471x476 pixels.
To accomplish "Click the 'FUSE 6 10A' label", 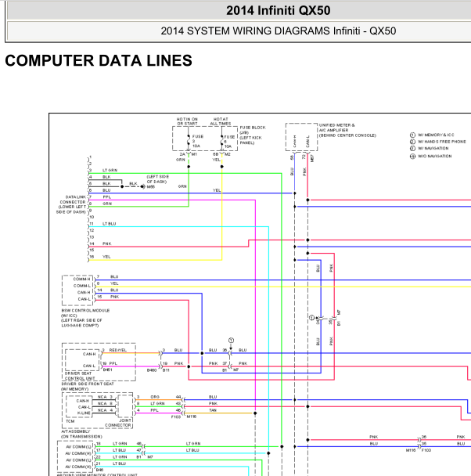I will [x=229, y=142].
